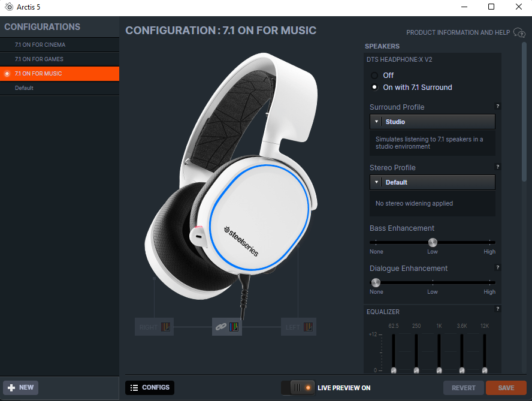Screen dimensions: 532x401
Task: Click the Surround Profile help question mark
Action: click(497, 106)
